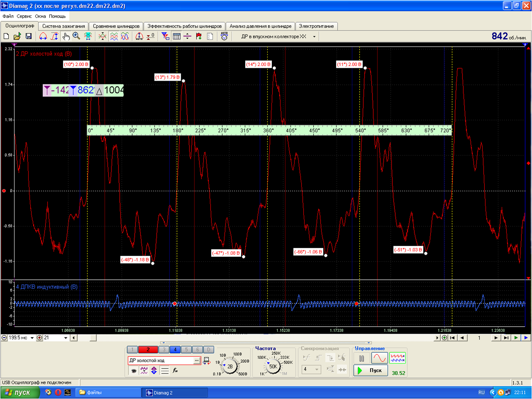Toggle channel visibility with the eye icon
Screen dimensions: 532x399
[133, 370]
